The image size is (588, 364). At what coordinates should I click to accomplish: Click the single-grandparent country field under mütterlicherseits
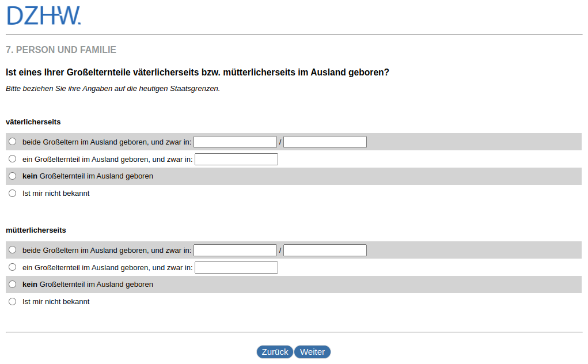click(x=236, y=267)
